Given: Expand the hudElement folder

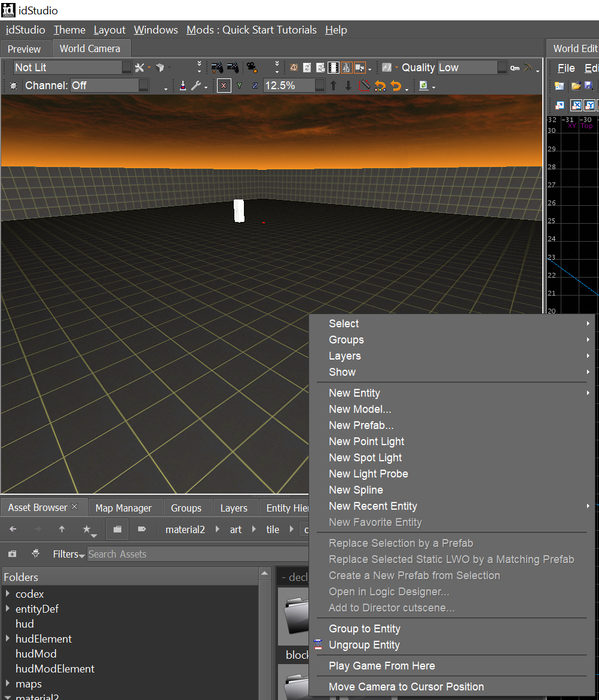Looking at the screenshot, I should pyautogui.click(x=8, y=638).
